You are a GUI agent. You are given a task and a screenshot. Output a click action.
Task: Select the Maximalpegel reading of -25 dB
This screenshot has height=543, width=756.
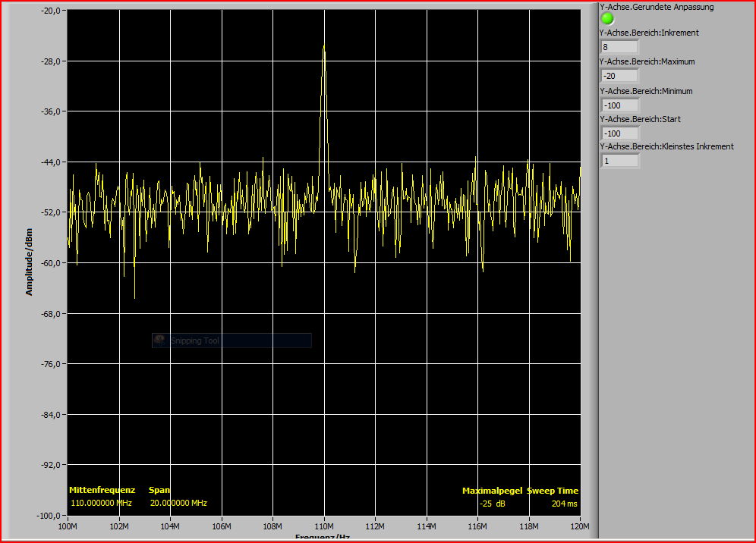[x=493, y=504]
